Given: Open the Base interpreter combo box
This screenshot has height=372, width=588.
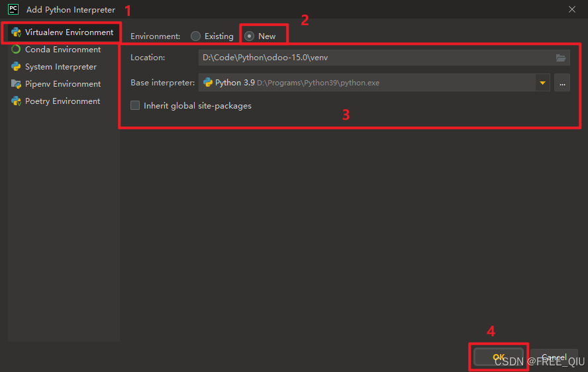Looking at the screenshot, I should coord(374,83).
